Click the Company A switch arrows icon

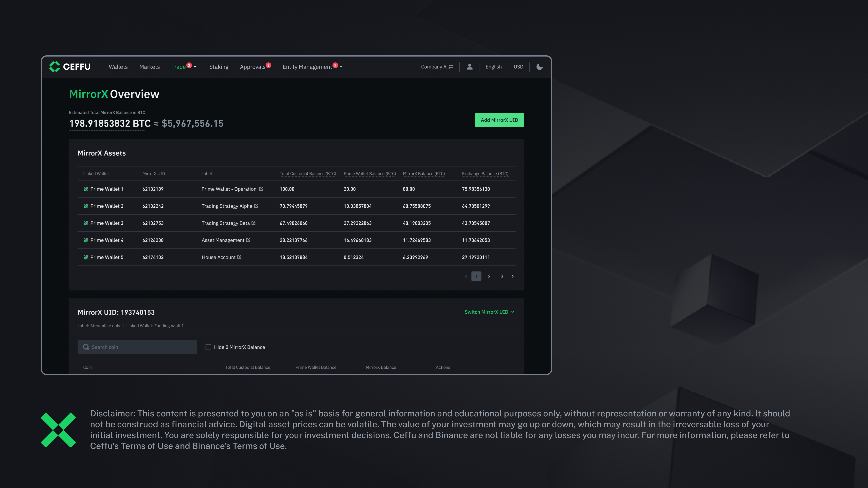click(451, 67)
